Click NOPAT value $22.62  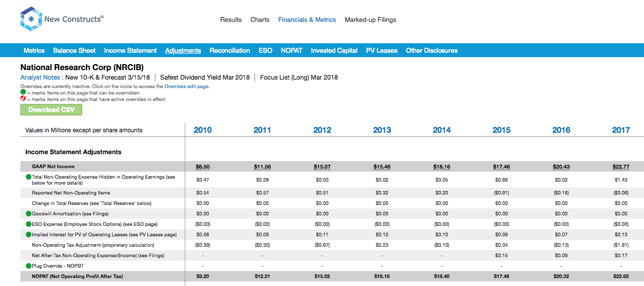click(x=621, y=276)
